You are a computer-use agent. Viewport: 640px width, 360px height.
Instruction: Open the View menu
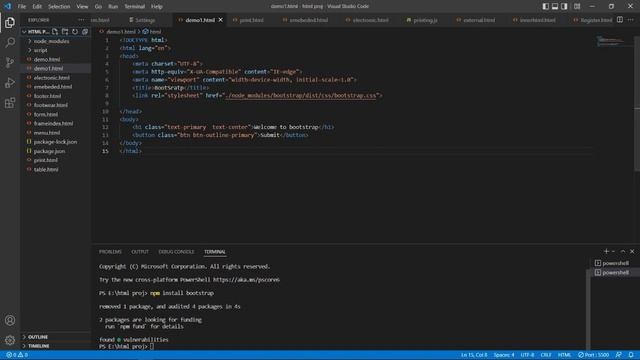pyautogui.click(x=82, y=6)
